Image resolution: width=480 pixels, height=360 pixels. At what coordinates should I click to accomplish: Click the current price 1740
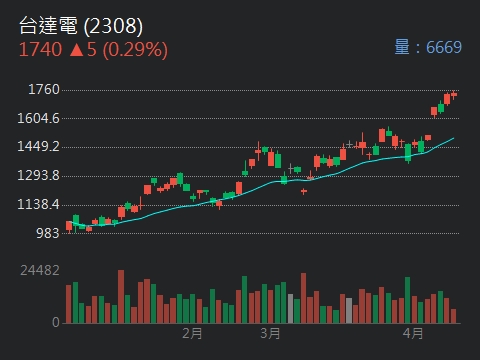click(40, 50)
